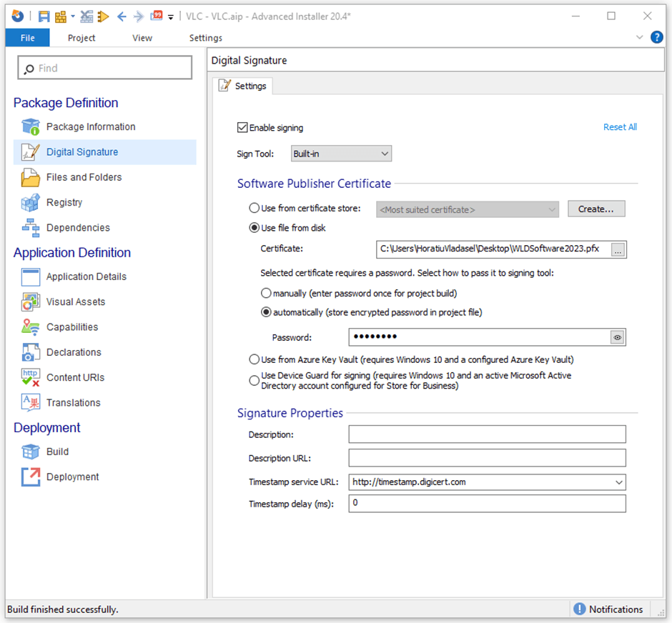Click the Declarations icon
The image size is (672, 623).
click(x=31, y=352)
